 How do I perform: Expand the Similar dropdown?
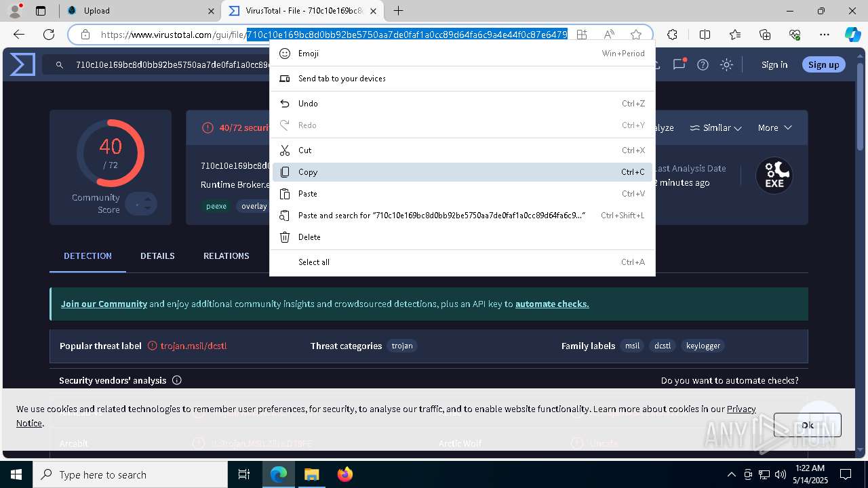pos(715,127)
